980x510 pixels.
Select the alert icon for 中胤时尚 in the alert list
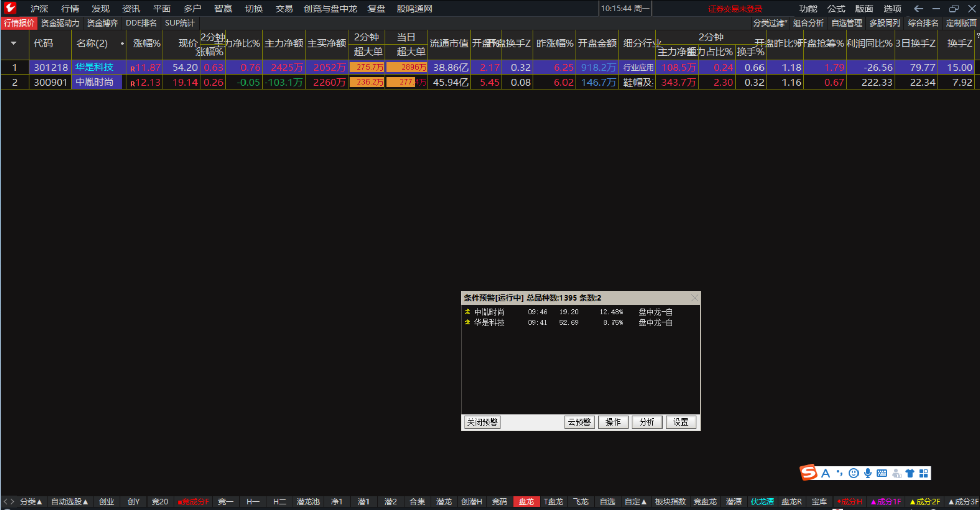point(468,311)
